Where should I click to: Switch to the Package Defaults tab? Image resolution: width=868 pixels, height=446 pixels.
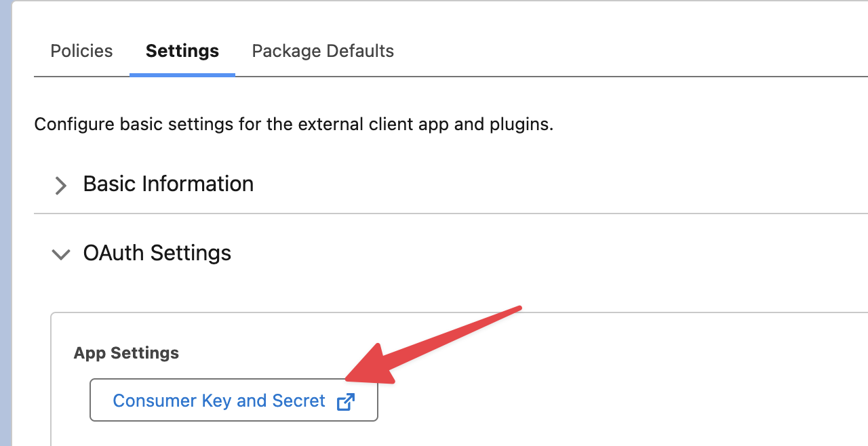pos(323,51)
